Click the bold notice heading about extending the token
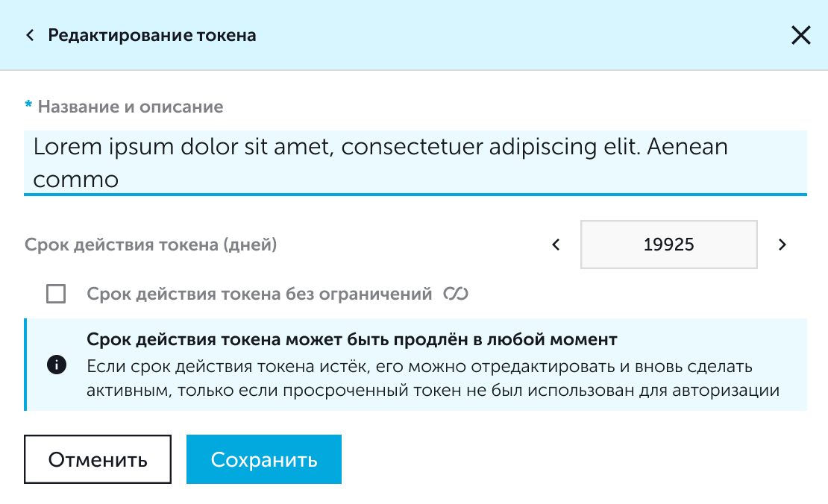This screenshot has width=828, height=504. pos(352,340)
